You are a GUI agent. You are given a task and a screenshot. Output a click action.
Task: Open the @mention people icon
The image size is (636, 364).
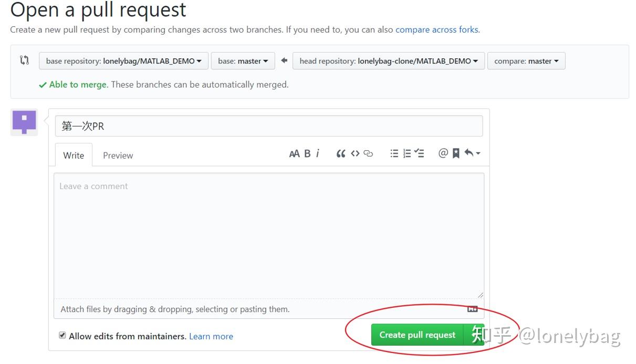point(443,153)
